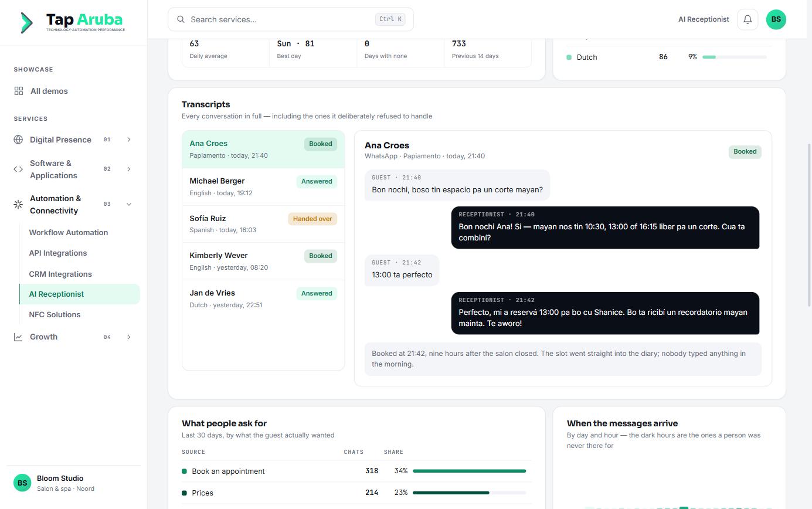Viewport: 812px width, 509px height.
Task: Collapse the Automation & Connectivity chevron
Action: coord(129,205)
